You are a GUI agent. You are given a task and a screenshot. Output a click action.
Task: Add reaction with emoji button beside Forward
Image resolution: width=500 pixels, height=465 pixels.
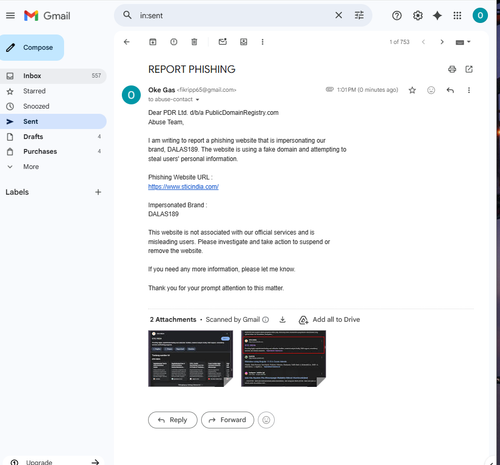(266, 420)
